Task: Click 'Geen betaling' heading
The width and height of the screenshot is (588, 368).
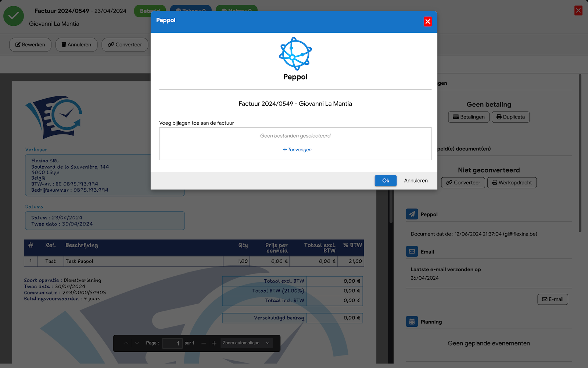Action: [489, 105]
